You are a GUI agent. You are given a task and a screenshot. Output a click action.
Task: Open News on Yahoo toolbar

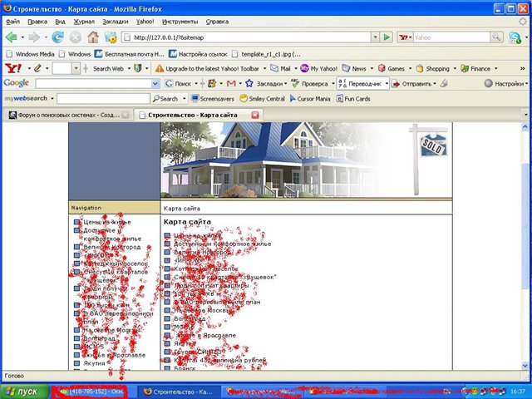354,68
